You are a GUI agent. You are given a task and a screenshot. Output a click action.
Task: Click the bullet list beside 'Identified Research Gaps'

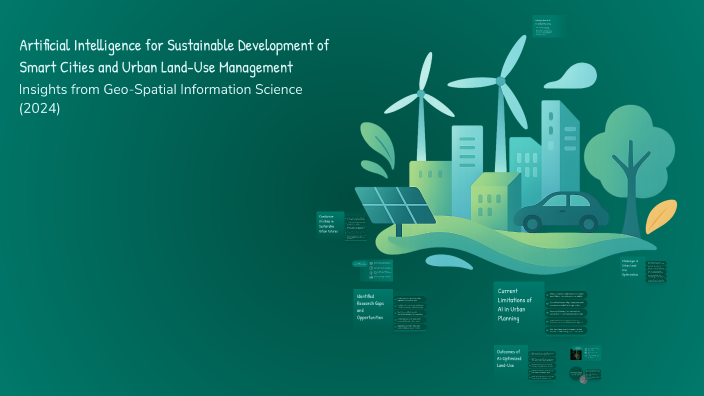(410, 313)
